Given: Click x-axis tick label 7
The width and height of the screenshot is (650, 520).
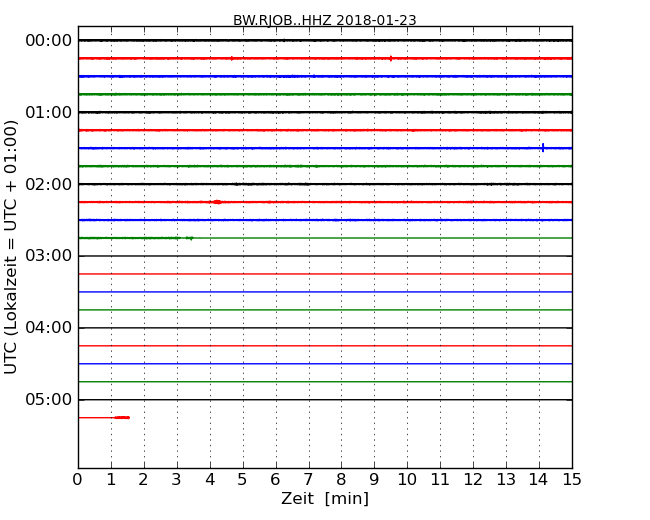Looking at the screenshot, I should point(308,479).
